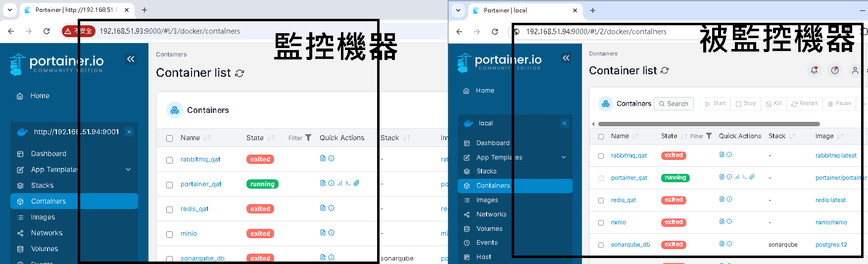This screenshot has height=264, width=868.
Task: Click Search field in right window Containers panel
Action: tap(674, 104)
